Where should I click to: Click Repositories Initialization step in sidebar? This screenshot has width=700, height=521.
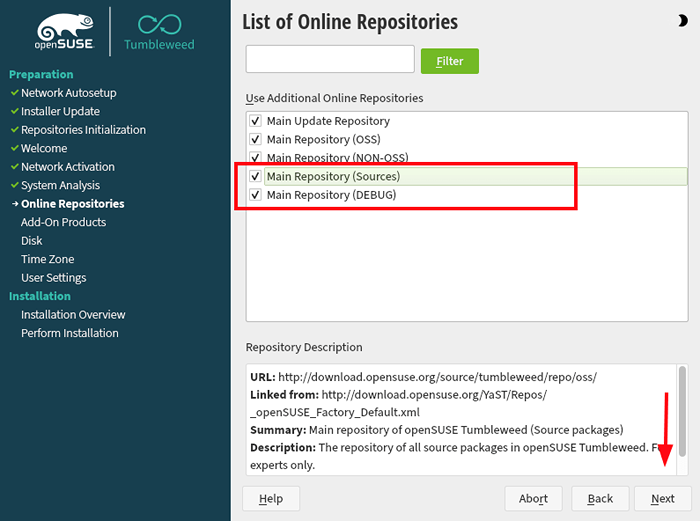[x=83, y=130]
